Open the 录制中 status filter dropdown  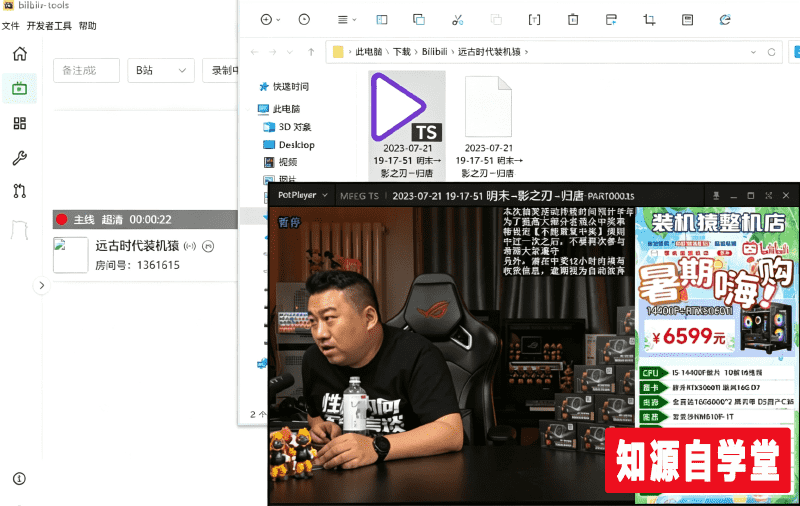click(x=220, y=70)
